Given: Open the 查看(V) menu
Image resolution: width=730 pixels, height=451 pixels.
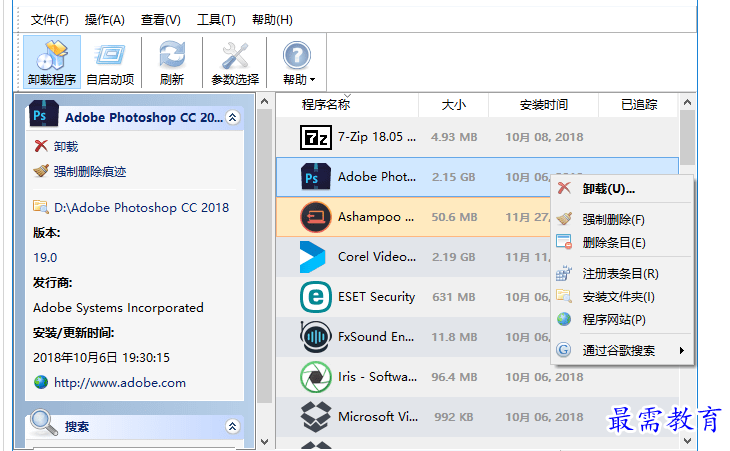Looking at the screenshot, I should coord(161,20).
